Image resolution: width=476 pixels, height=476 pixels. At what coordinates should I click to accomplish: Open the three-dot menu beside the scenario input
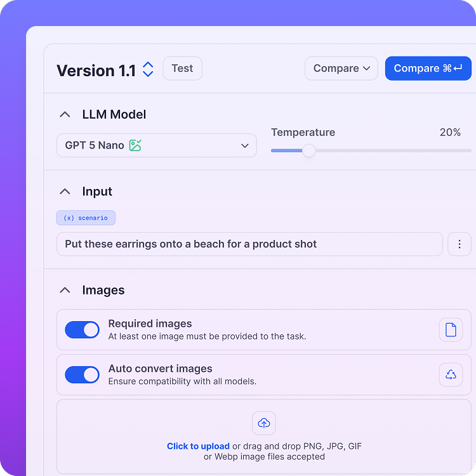pyautogui.click(x=459, y=244)
